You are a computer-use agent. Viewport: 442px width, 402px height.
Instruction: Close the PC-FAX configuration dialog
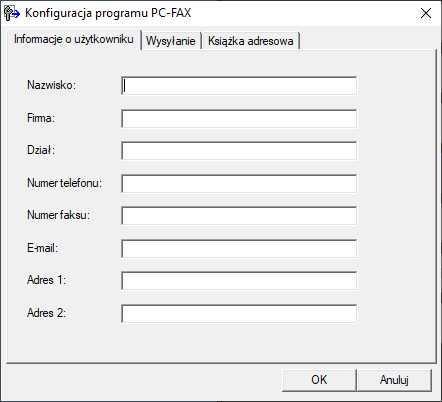pyautogui.click(x=426, y=13)
